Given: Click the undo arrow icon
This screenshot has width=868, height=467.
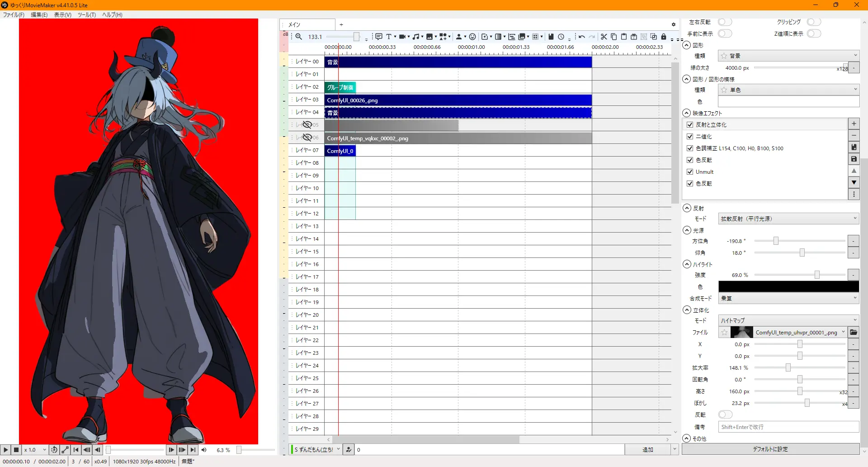Looking at the screenshot, I should coord(582,37).
